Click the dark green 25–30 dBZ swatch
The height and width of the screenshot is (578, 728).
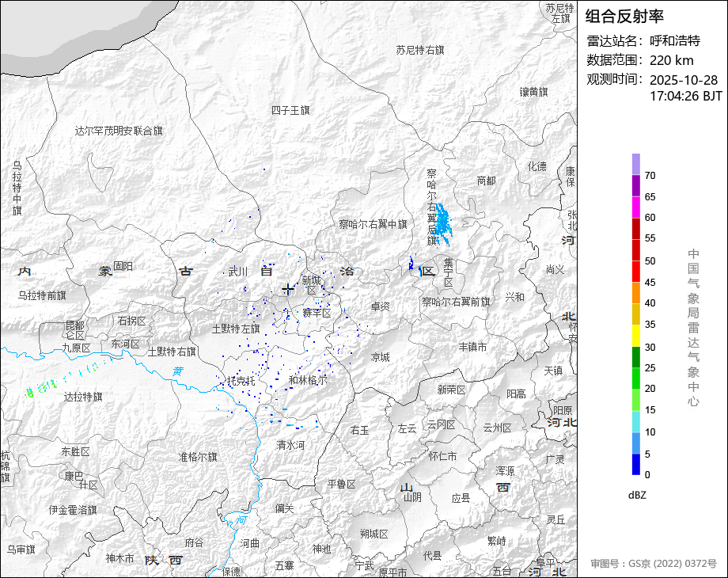(636, 357)
